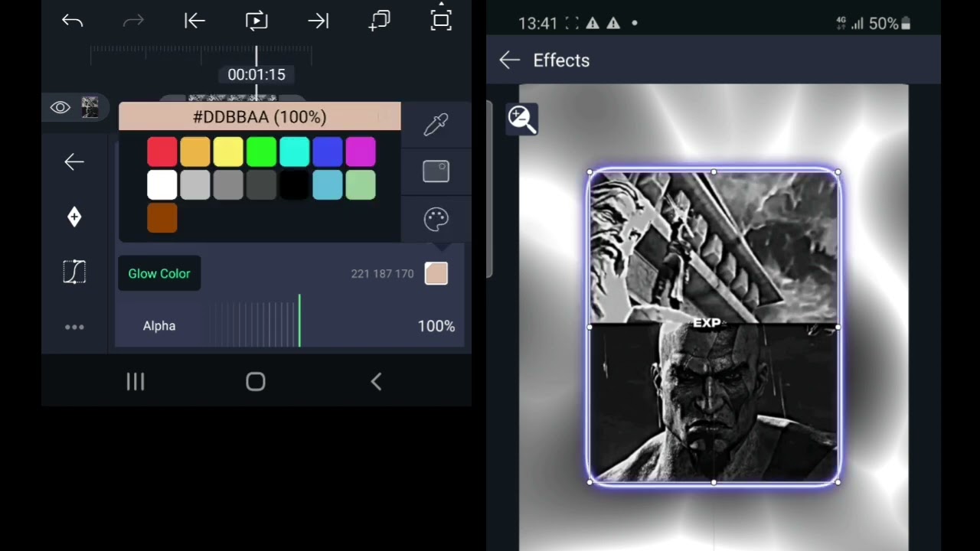980x551 pixels.
Task: Tap the timeline playhead at 00:01:15
Action: [256, 74]
